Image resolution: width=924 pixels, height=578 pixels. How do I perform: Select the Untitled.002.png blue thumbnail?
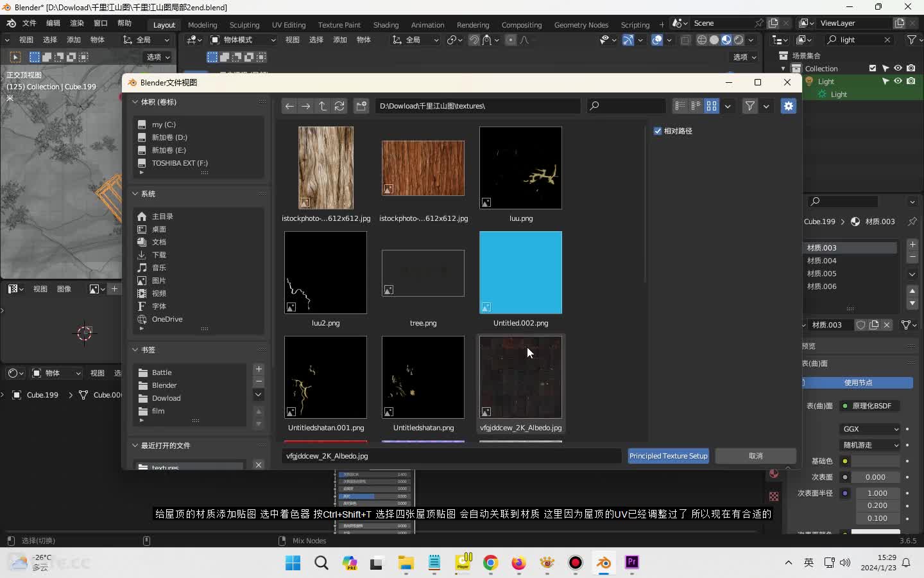(520, 273)
